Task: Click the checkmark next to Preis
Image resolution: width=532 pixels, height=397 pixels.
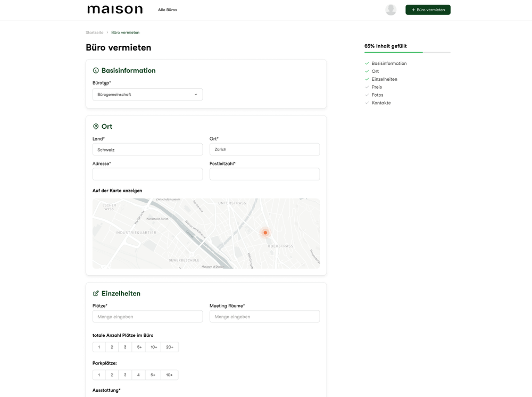Action: pyautogui.click(x=367, y=87)
